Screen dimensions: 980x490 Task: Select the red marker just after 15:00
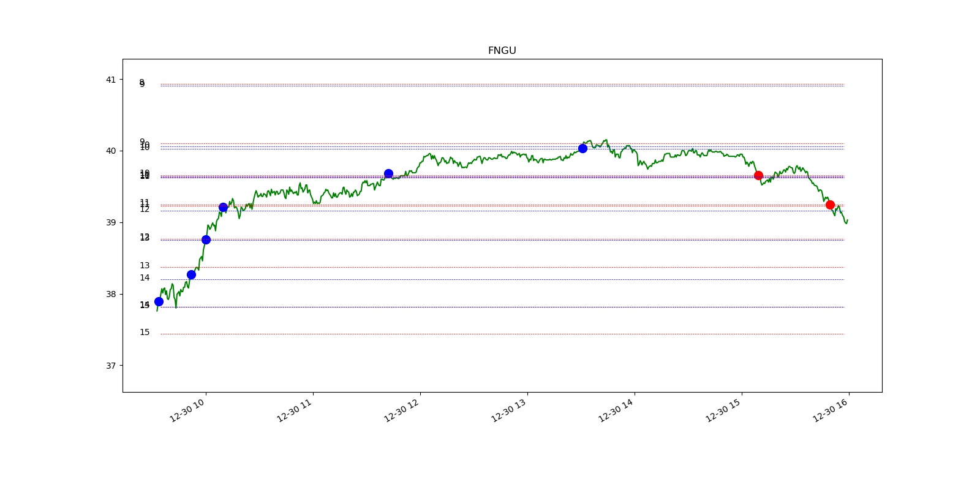click(758, 175)
